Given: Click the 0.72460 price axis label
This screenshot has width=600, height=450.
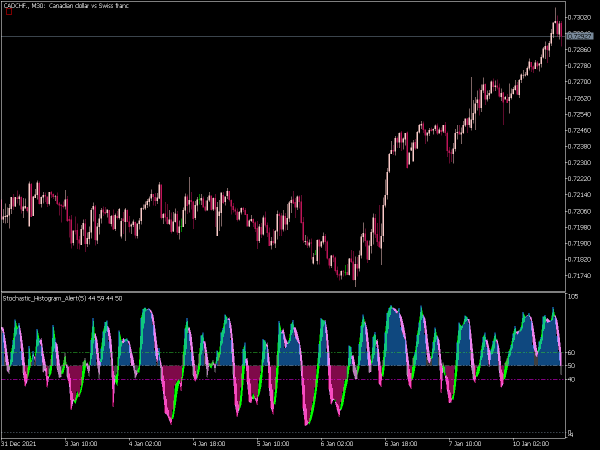Looking at the screenshot, I should point(580,130).
